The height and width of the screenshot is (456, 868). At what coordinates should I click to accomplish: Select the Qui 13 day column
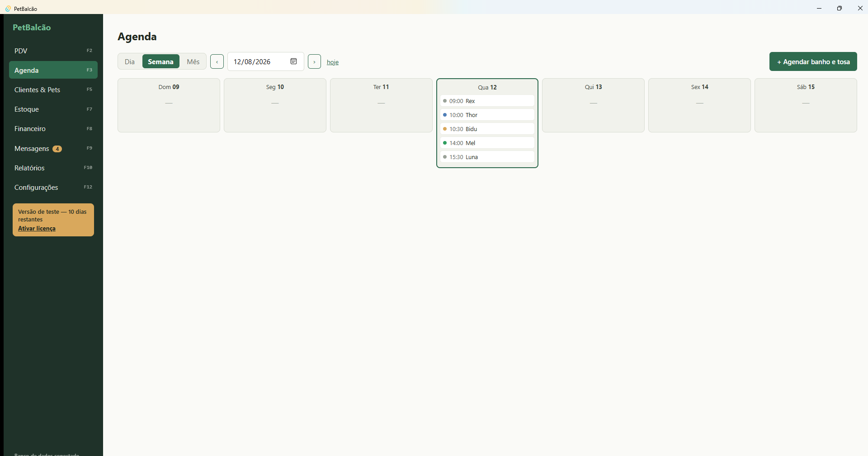click(593, 105)
